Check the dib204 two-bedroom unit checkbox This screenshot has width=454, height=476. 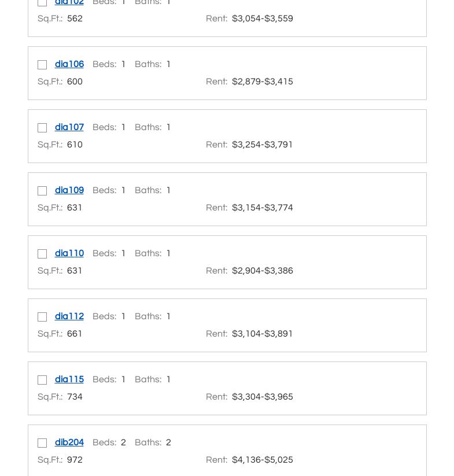point(42,443)
